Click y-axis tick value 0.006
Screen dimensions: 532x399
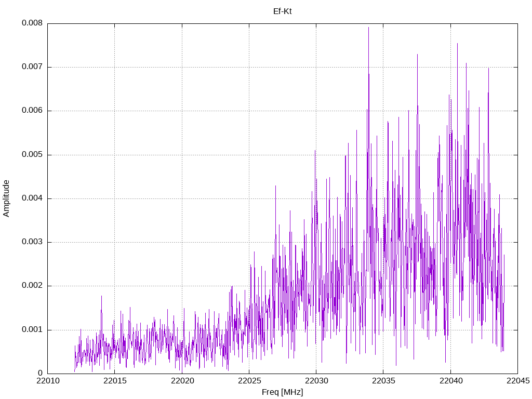pos(32,111)
